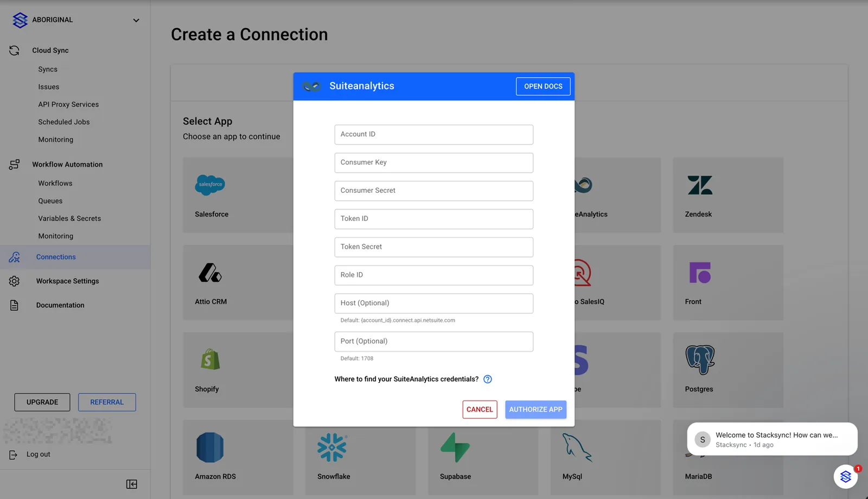Expand the ABORIGINAL workspace dropdown

136,20
